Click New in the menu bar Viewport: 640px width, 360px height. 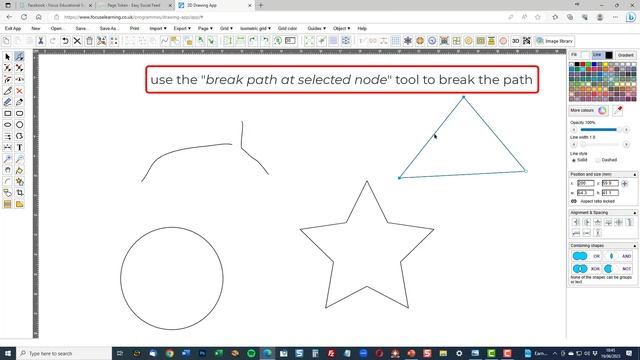pos(36,29)
